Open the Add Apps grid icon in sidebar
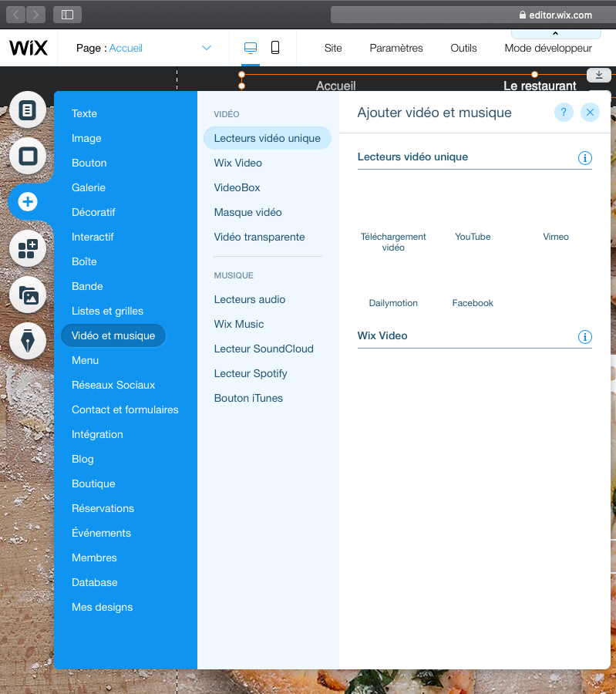 [28, 248]
